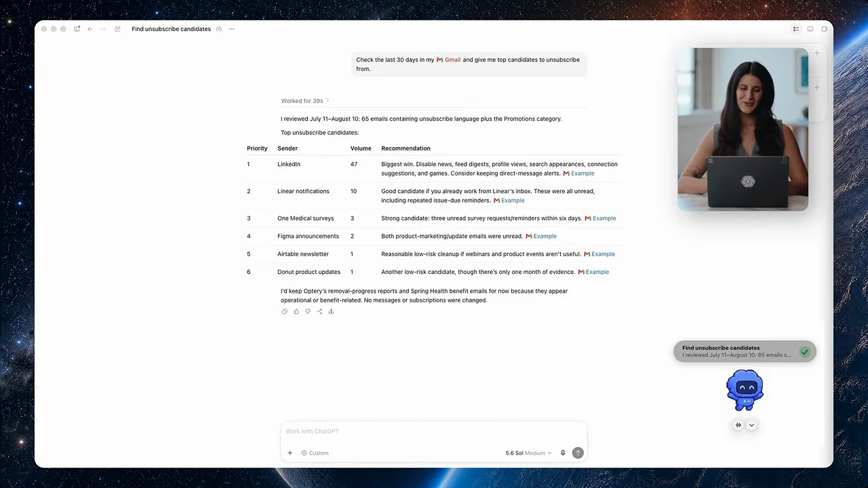868x488 pixels.
Task: Open the Gmail mention in the user prompt
Action: (x=448, y=60)
